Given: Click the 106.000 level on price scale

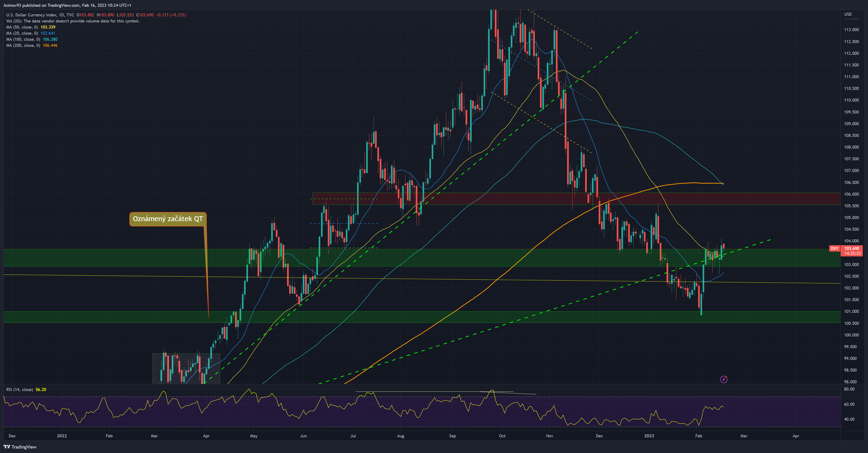Looking at the screenshot, I should (x=851, y=194).
